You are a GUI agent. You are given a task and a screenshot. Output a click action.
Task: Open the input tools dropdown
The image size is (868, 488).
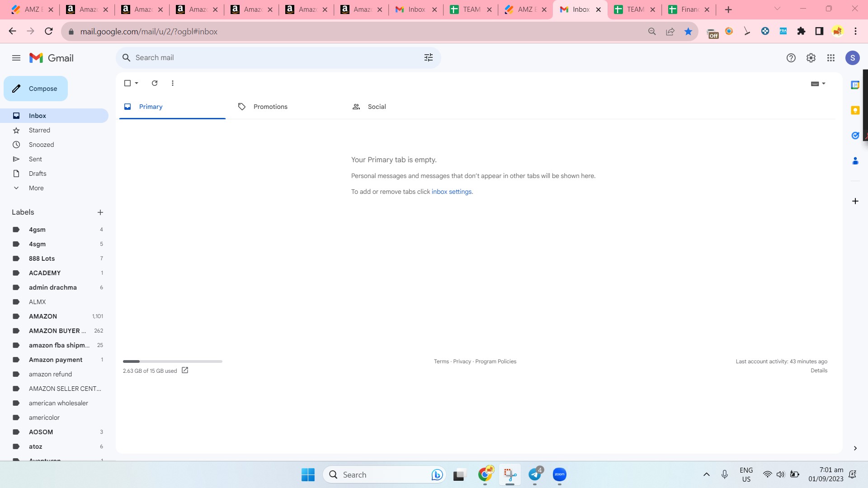818,84
